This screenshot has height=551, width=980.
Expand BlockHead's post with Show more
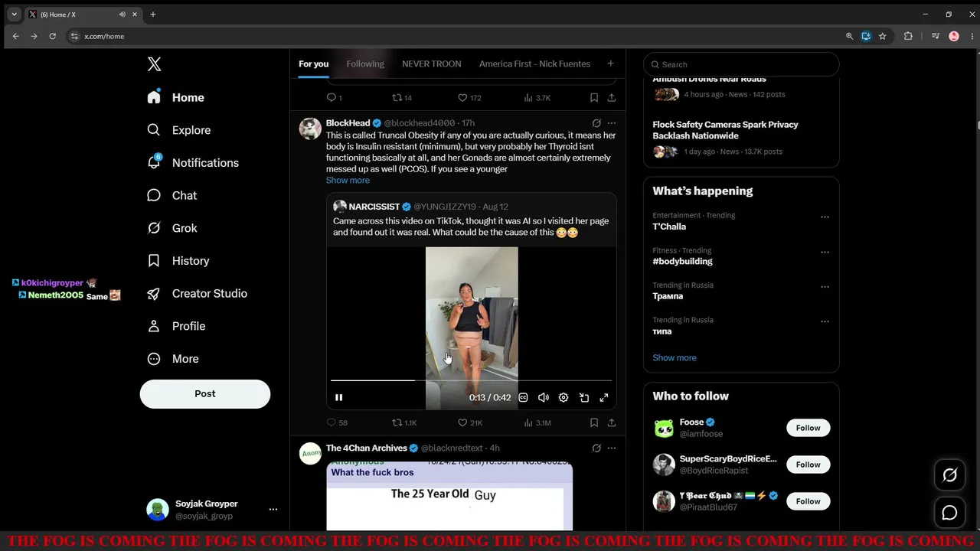pyautogui.click(x=348, y=181)
